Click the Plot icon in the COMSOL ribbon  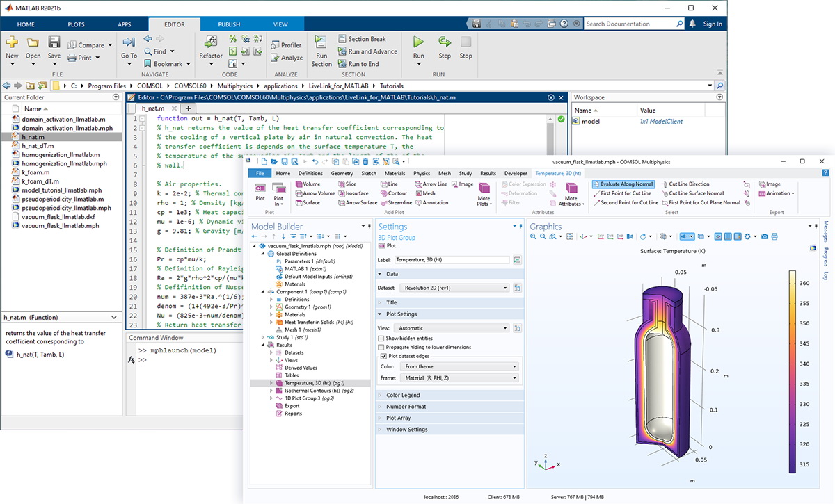click(x=260, y=188)
